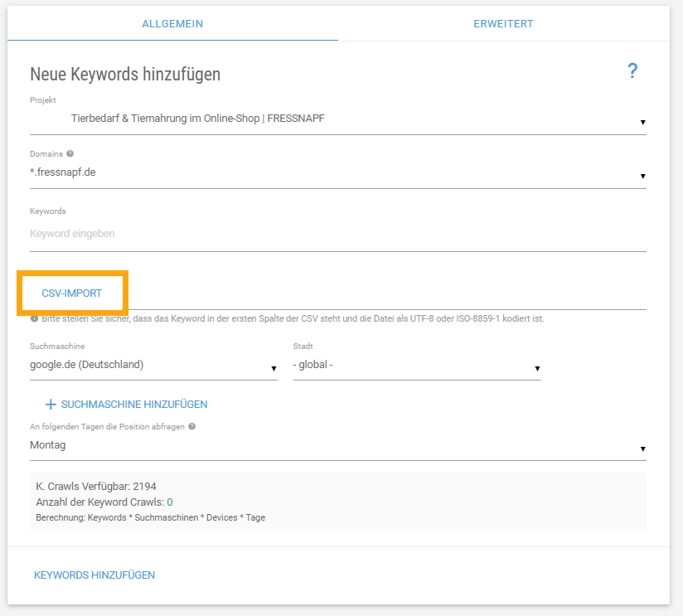The image size is (683, 616).
Task: Click the Anzahl der Keyword Crawls value
Action: click(x=170, y=502)
